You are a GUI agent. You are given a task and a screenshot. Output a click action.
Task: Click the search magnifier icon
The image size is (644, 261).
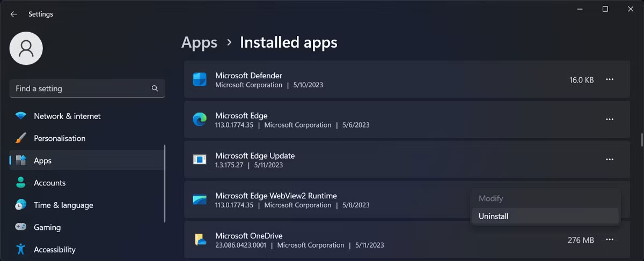[155, 88]
